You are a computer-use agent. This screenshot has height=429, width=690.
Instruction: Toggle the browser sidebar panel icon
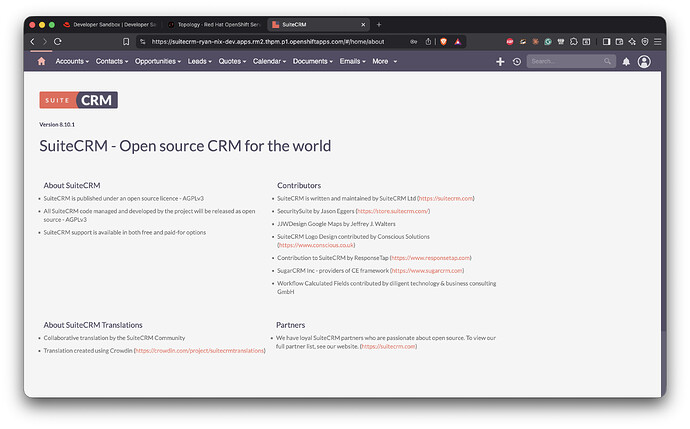pos(606,41)
